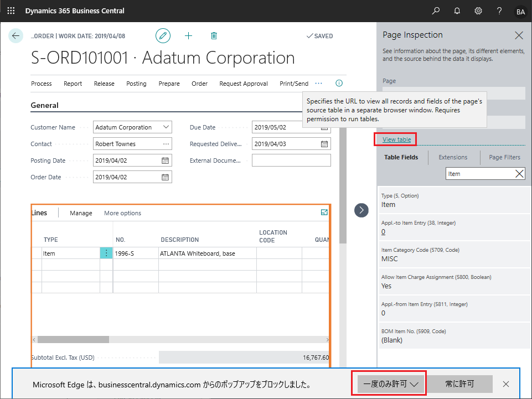Toggle edit mode with the pencil icon

tap(163, 35)
